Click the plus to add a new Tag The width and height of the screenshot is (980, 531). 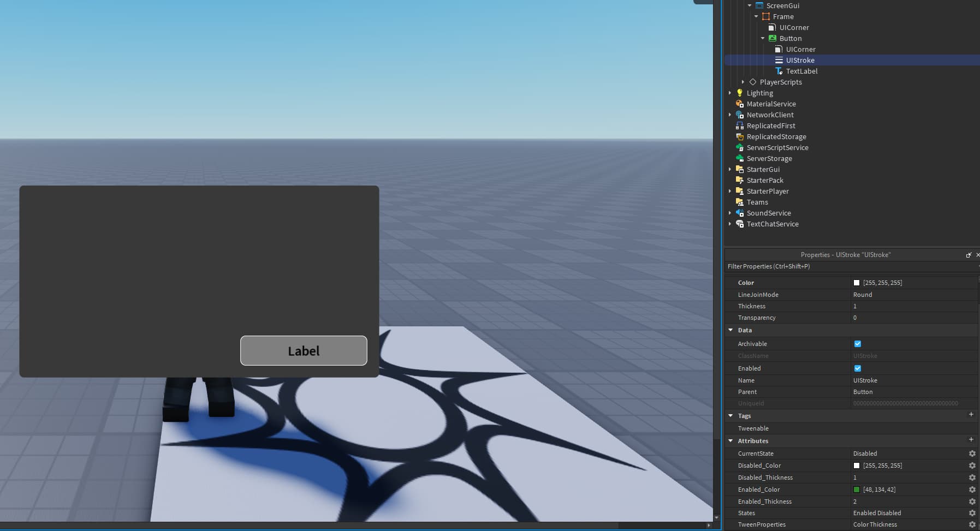[x=971, y=415]
